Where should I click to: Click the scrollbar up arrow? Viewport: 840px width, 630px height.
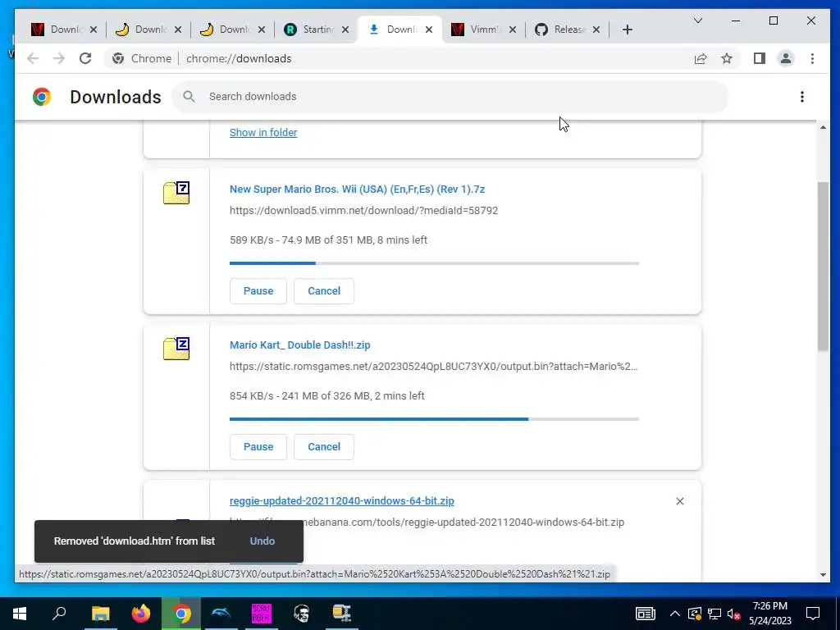click(823, 127)
